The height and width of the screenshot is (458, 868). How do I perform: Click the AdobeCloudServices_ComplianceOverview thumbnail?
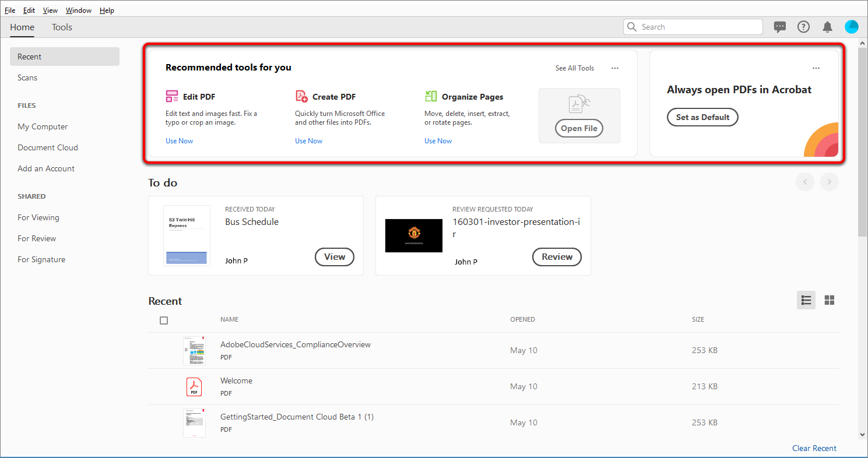tap(194, 350)
